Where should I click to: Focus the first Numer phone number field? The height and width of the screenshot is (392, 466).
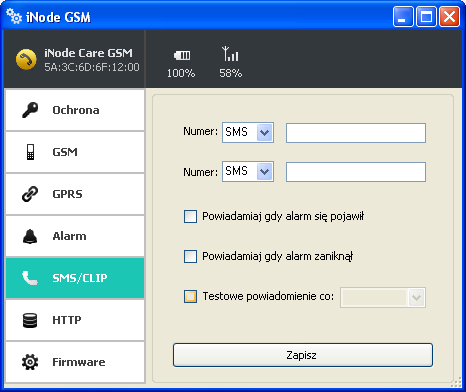point(356,133)
